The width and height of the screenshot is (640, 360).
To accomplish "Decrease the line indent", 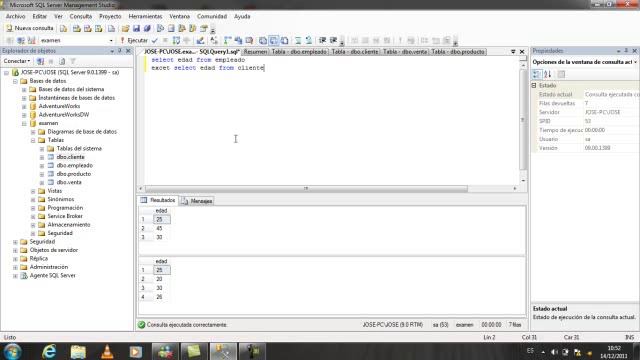I will click(x=322, y=40).
